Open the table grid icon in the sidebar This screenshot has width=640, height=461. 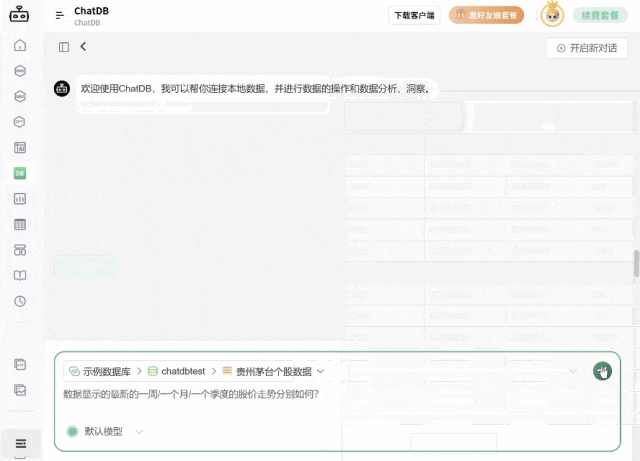[20, 224]
